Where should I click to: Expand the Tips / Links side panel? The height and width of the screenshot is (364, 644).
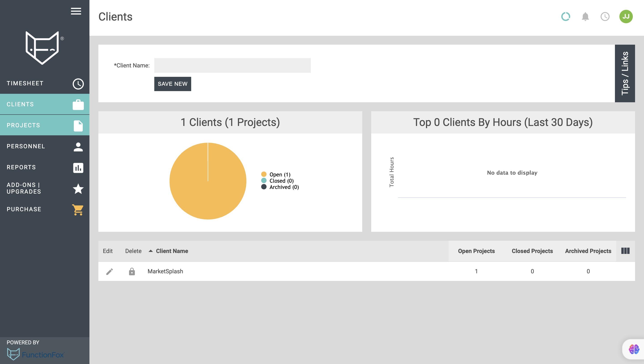pyautogui.click(x=625, y=73)
